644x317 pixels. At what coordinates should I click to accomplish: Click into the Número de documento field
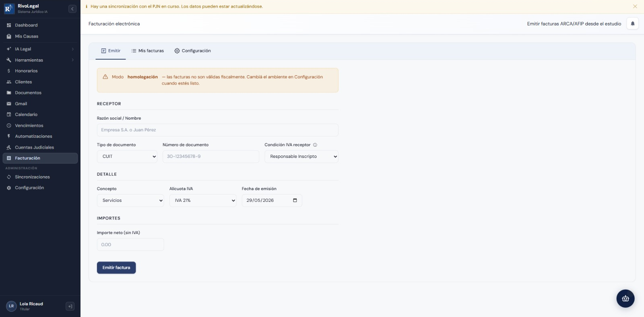click(x=211, y=157)
